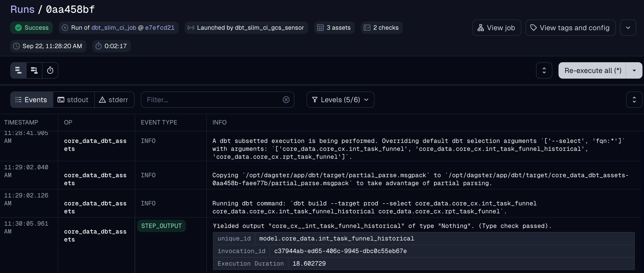Click the 'dbt subsetted execution' log message

(418, 149)
